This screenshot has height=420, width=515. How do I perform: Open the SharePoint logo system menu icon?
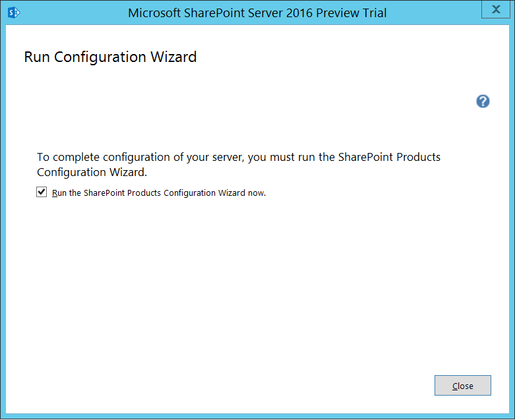pos(13,13)
